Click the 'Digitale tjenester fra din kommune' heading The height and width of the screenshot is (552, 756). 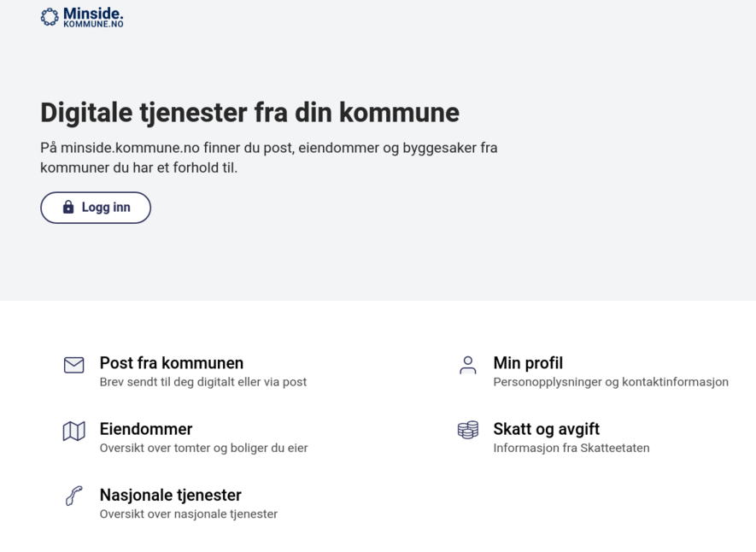click(249, 113)
